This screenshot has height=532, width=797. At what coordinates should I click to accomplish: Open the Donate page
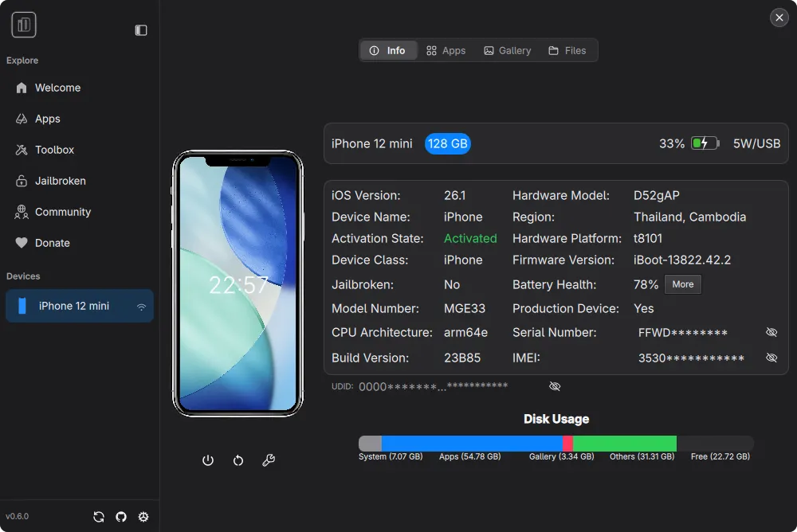(x=79, y=243)
